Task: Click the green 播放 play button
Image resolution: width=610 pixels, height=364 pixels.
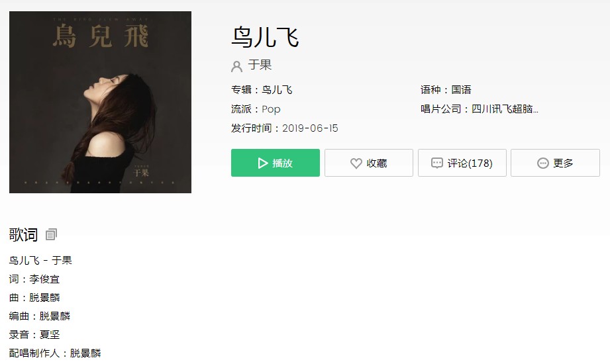Action: 275,163
